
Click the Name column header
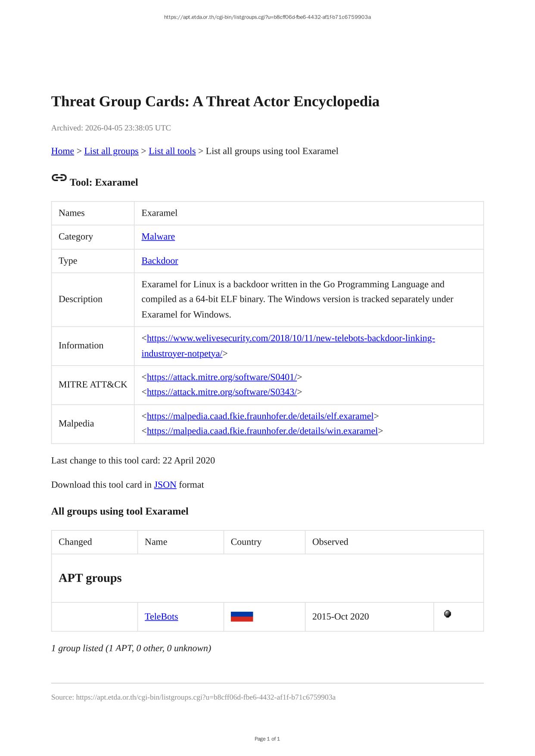(156, 542)
